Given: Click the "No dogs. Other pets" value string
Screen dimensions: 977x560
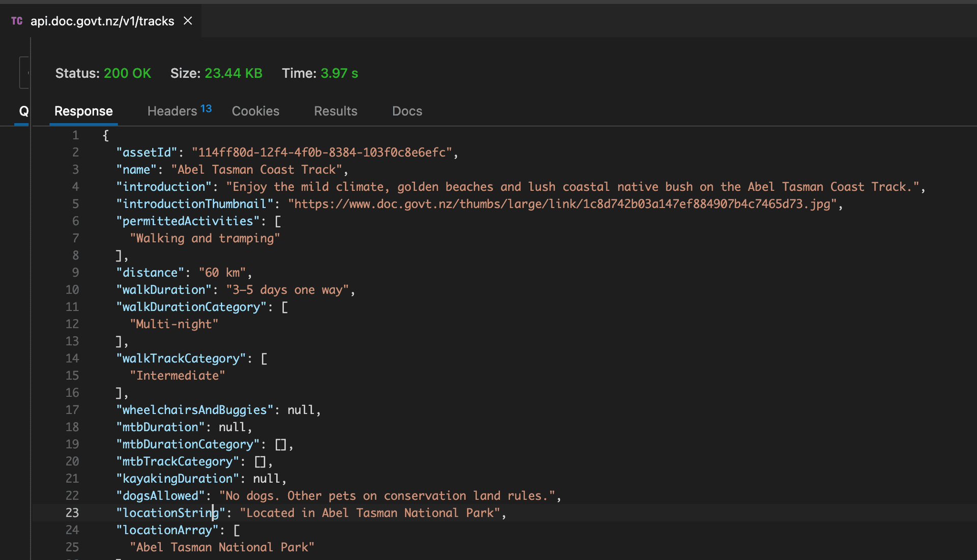Looking at the screenshot, I should point(387,496).
